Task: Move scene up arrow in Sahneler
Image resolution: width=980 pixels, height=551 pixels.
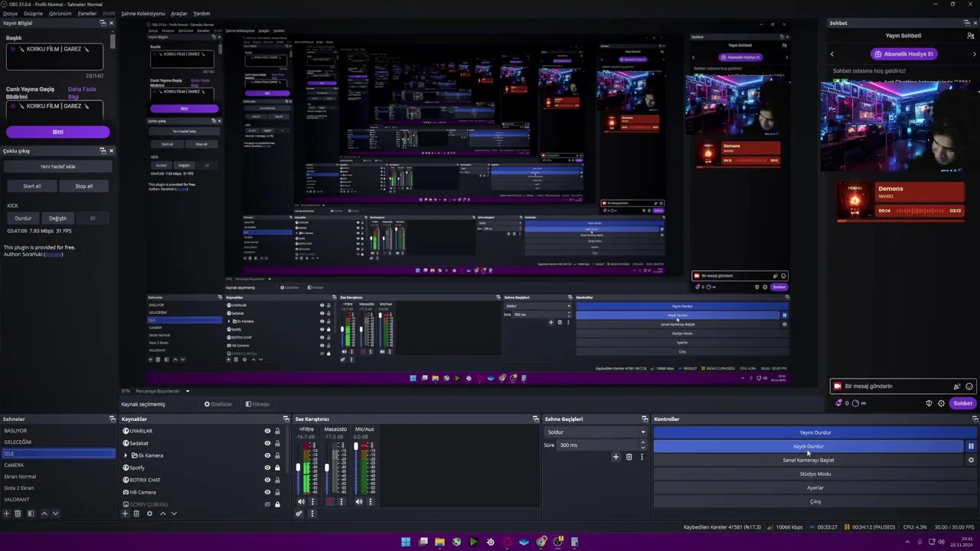Action: (44, 514)
